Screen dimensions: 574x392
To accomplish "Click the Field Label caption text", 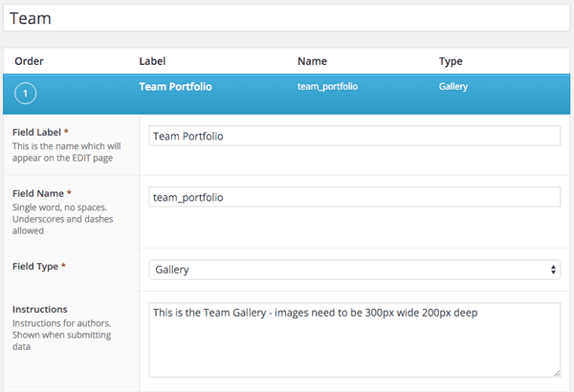I will (36, 132).
